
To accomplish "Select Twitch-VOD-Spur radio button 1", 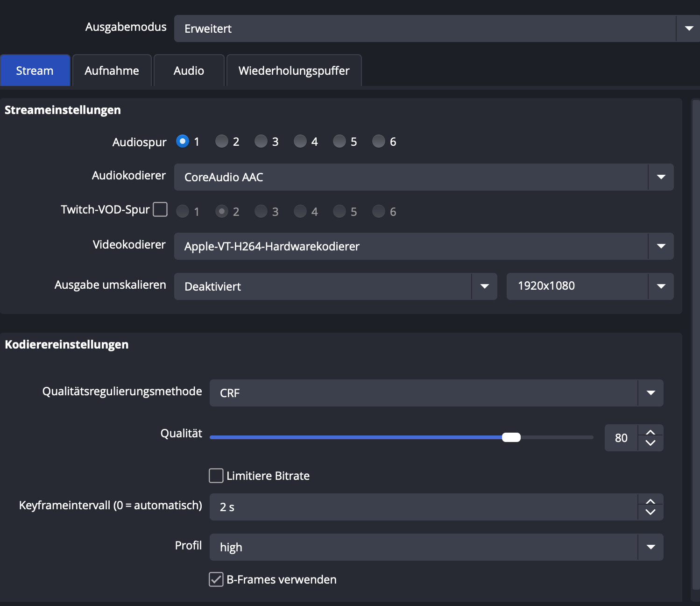I will click(183, 211).
